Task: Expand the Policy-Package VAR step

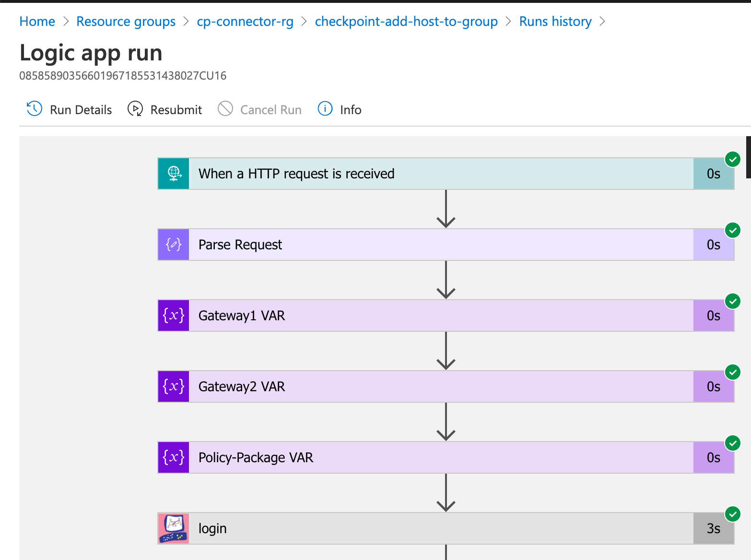Action: tap(446, 457)
